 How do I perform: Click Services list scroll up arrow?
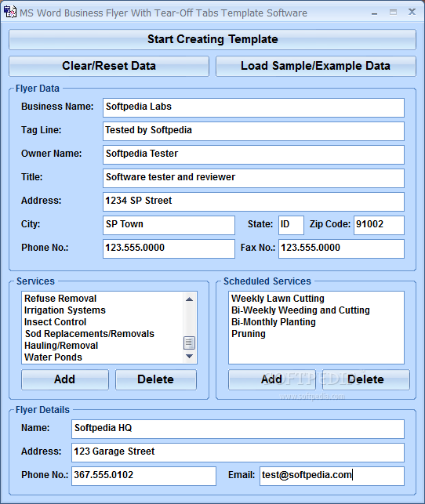point(189,299)
